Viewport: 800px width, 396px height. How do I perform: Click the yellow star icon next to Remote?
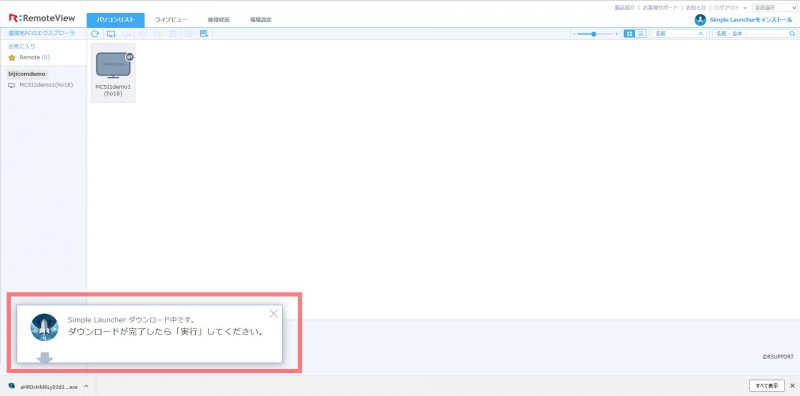12,58
